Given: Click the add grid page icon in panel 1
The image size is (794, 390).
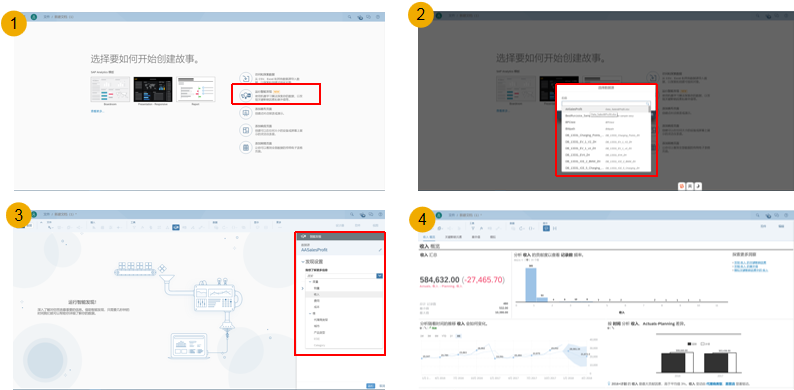Looking at the screenshot, I should tap(245, 147).
